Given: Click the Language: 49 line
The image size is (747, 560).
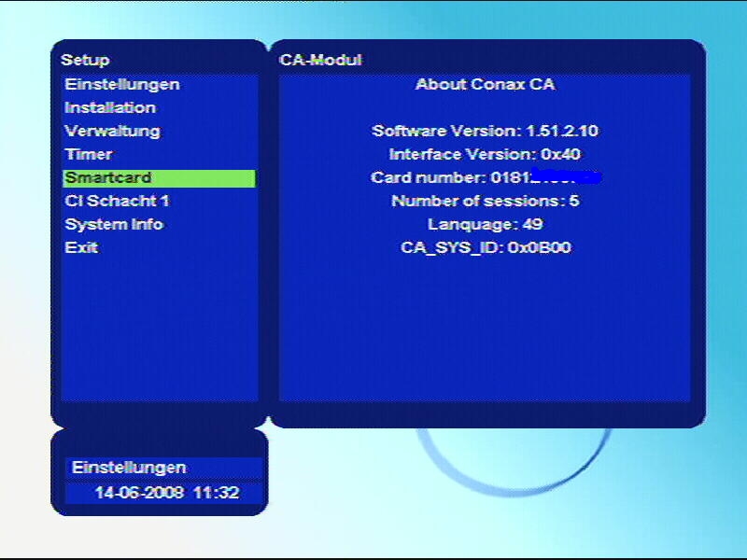Looking at the screenshot, I should (x=485, y=224).
